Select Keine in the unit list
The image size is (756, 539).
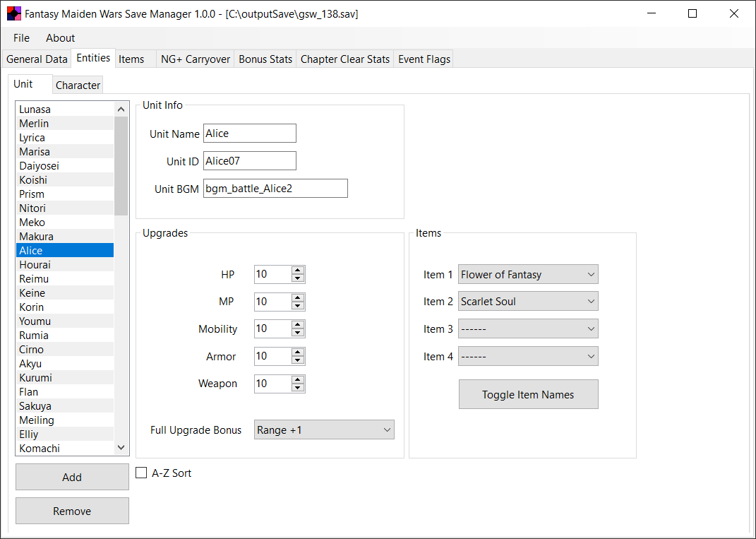65,293
